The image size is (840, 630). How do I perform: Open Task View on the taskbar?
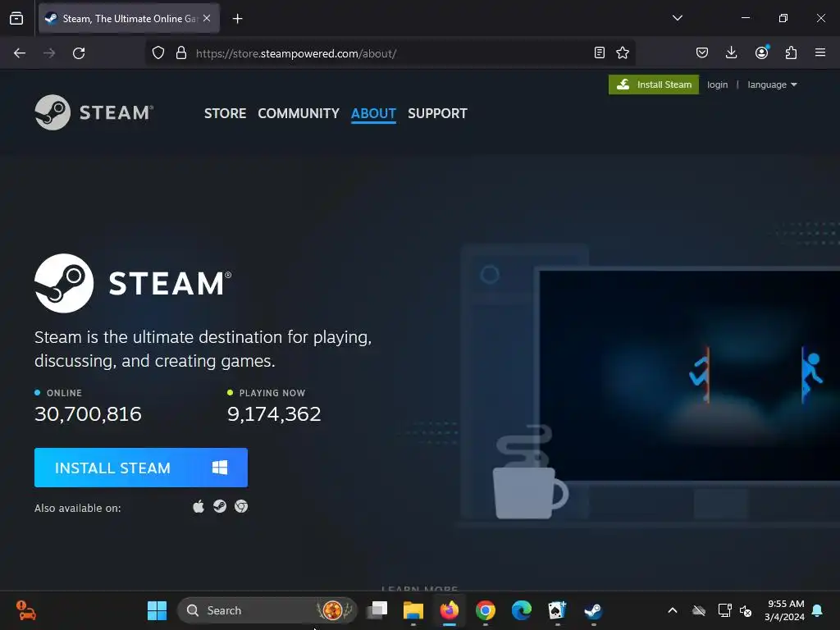377,610
